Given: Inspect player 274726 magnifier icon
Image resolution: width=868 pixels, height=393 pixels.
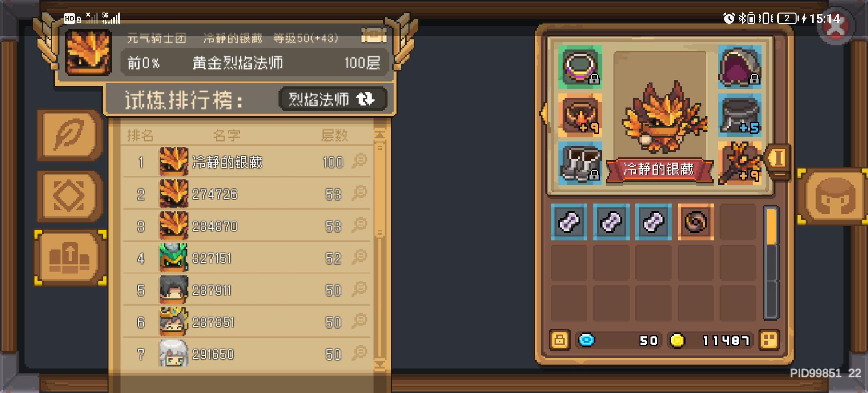Looking at the screenshot, I should 359,193.
